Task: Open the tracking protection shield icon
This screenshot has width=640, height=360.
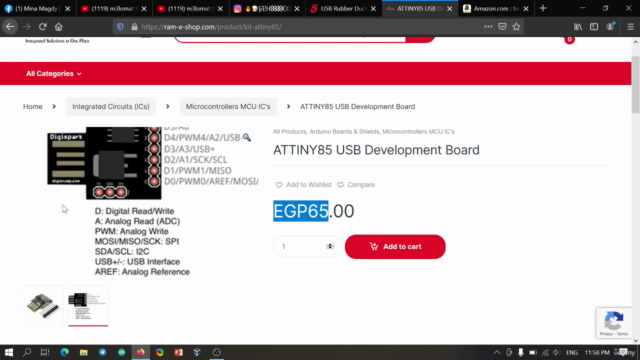Action: [x=120, y=27]
